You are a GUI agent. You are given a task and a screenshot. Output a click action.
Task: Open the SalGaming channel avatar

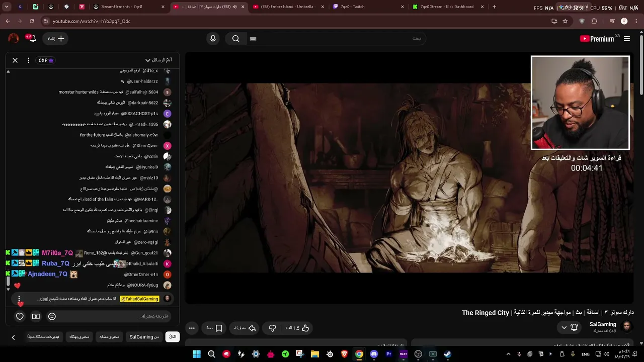(627, 327)
